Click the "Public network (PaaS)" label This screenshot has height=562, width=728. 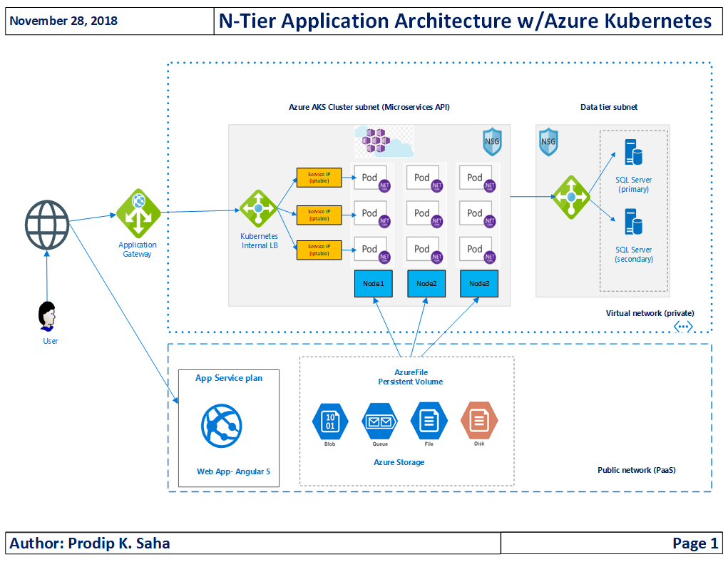point(637,470)
